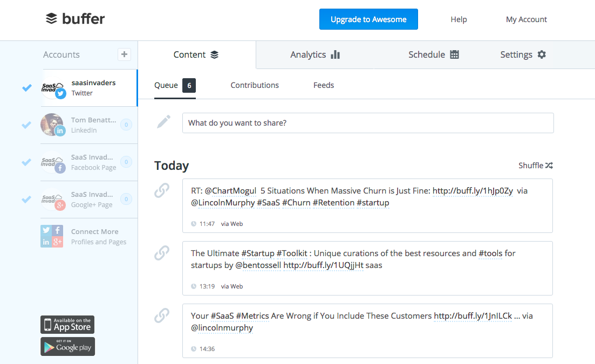
Task: Click LinkedIn account post count badge
Action: click(x=126, y=125)
